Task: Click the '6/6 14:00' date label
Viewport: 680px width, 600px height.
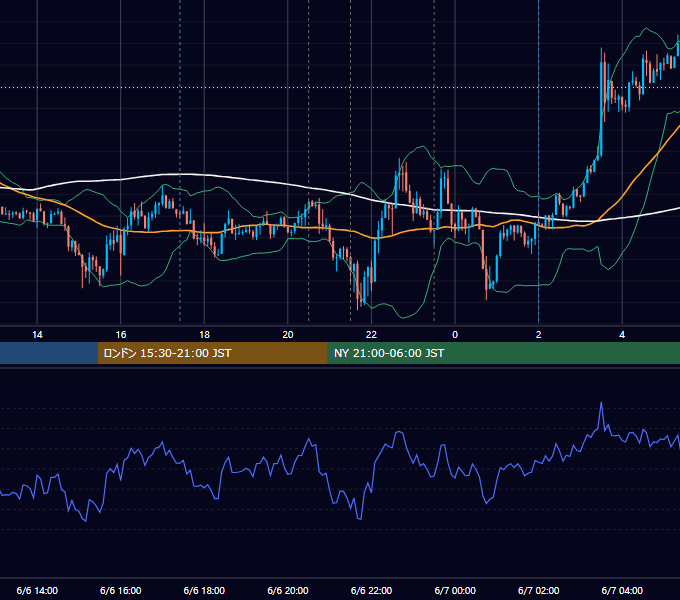Action: pyautogui.click(x=37, y=590)
